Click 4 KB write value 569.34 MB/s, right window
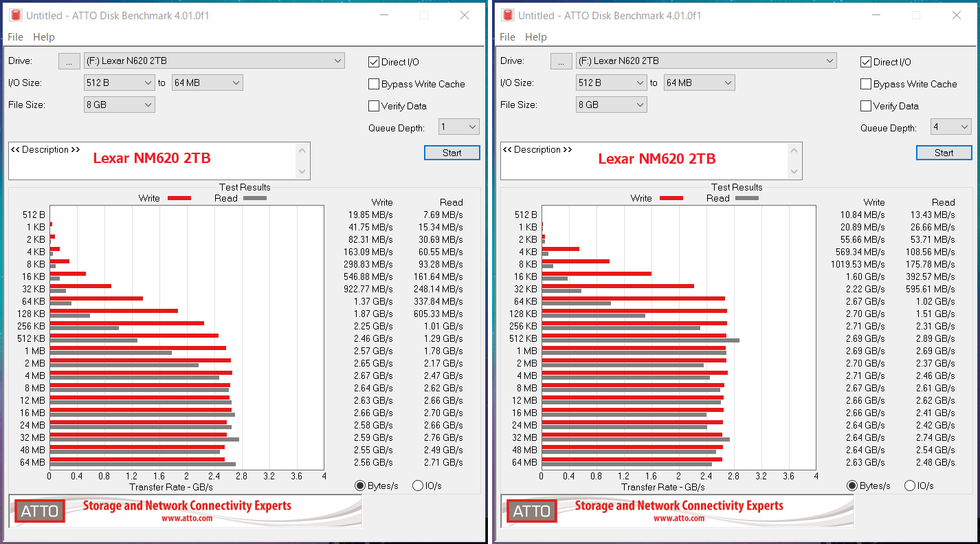980x544 pixels. (860, 252)
